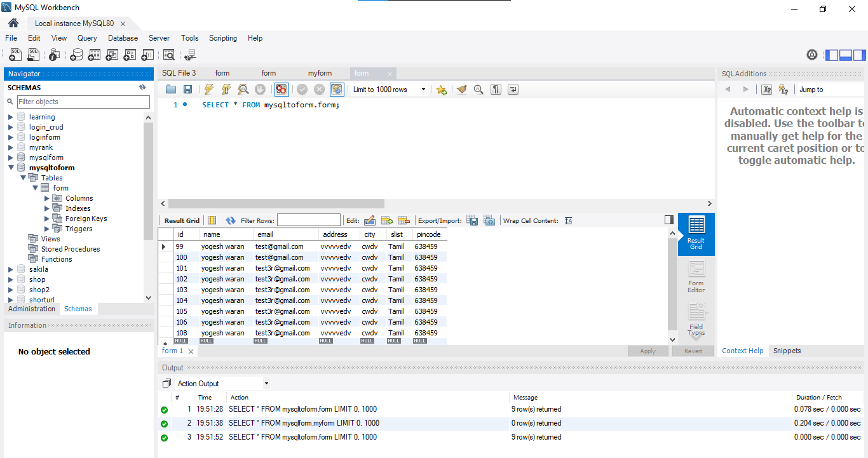Click the Apply button
This screenshot has height=458, width=868.
[648, 351]
